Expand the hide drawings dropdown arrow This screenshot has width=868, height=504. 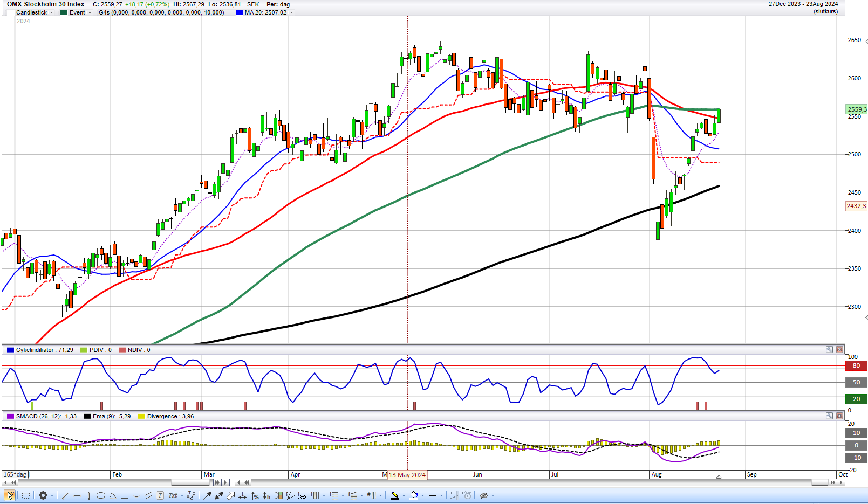493,496
